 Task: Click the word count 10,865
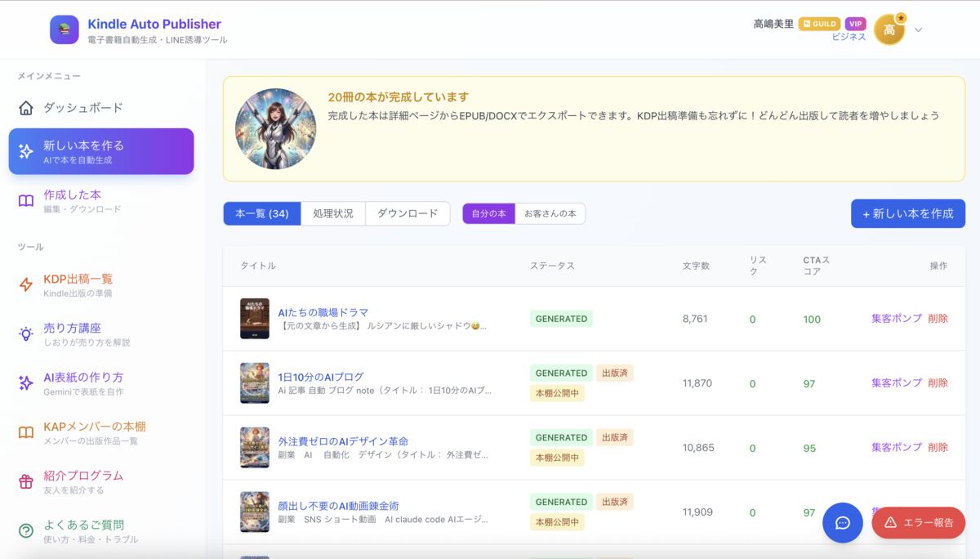click(x=698, y=447)
